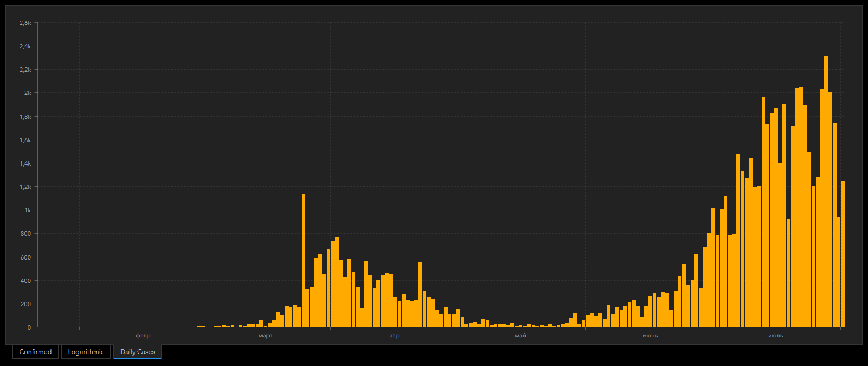Viewport: 868px width, 366px height.
Task: Click the 'июль' axis label
Action: 775,336
